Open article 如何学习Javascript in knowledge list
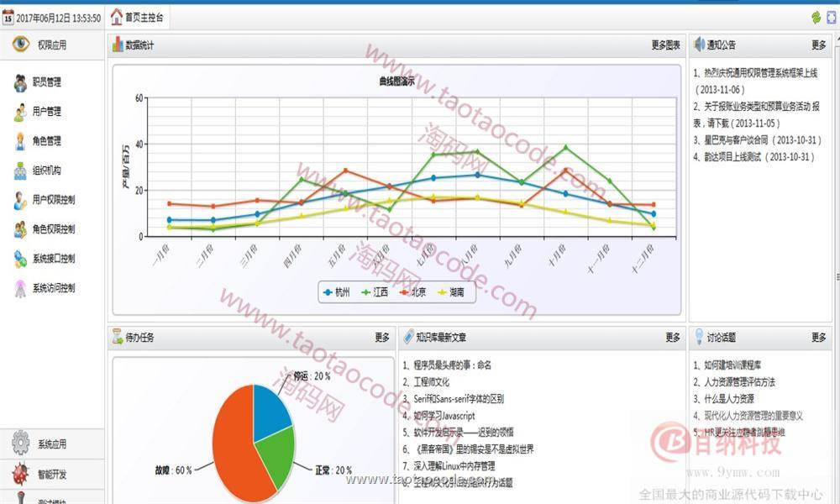 (443, 416)
